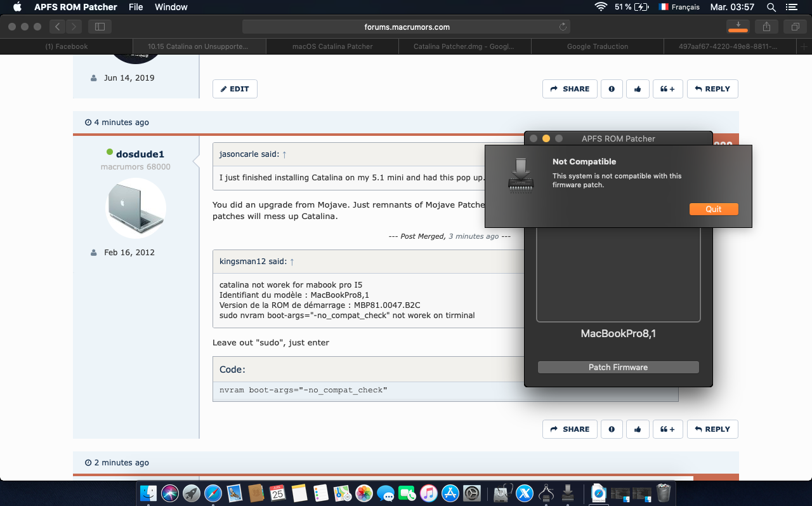Switch to the (1) Facebook tab
This screenshot has height=506, width=812.
(x=67, y=46)
